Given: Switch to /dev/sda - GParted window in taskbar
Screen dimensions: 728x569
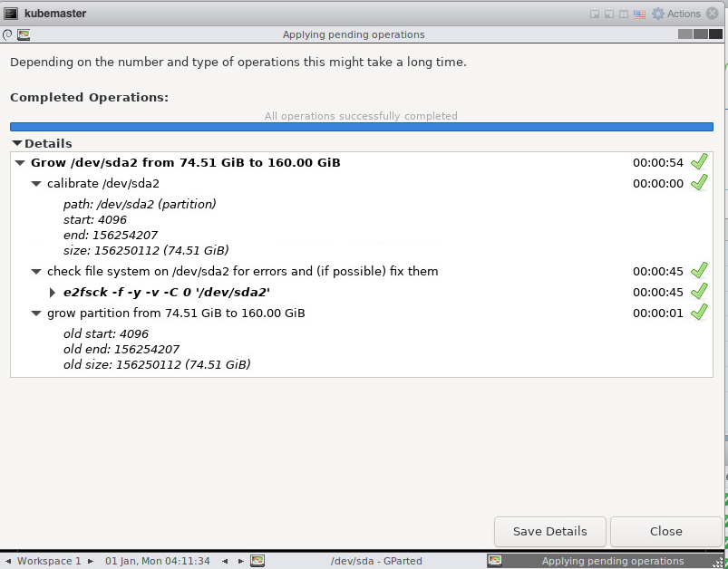Looking at the screenshot, I should pyautogui.click(x=376, y=561).
